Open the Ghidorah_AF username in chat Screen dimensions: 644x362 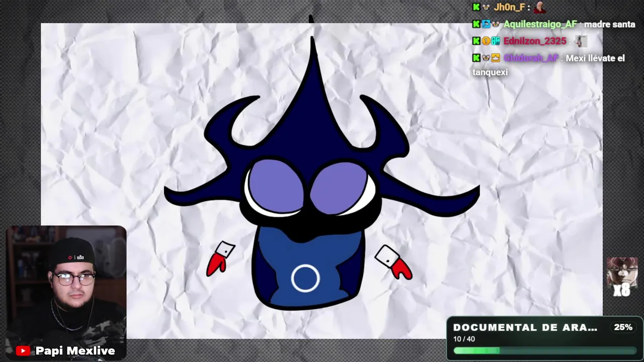pyautogui.click(x=531, y=58)
